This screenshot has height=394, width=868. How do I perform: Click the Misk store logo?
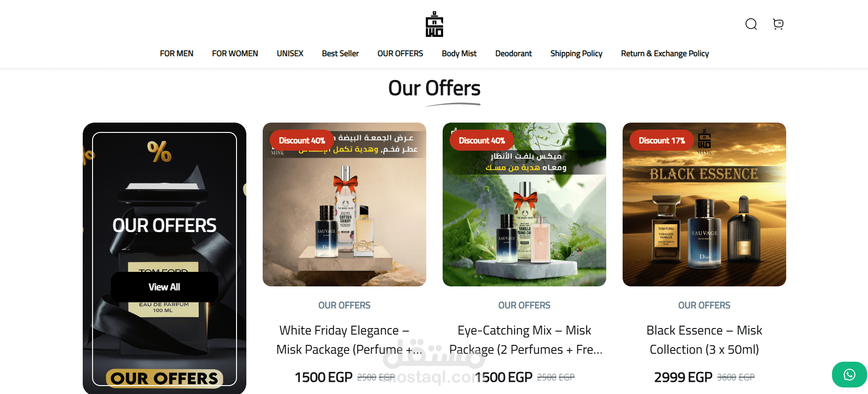pyautogui.click(x=434, y=24)
